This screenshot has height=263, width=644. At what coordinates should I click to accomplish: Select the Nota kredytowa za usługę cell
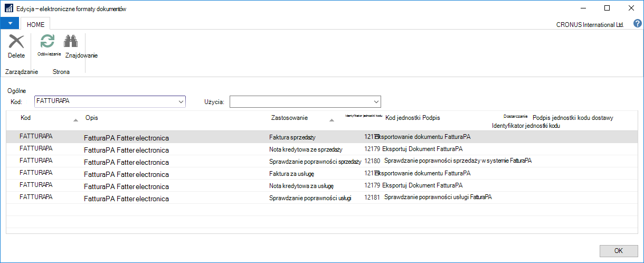[301, 186]
